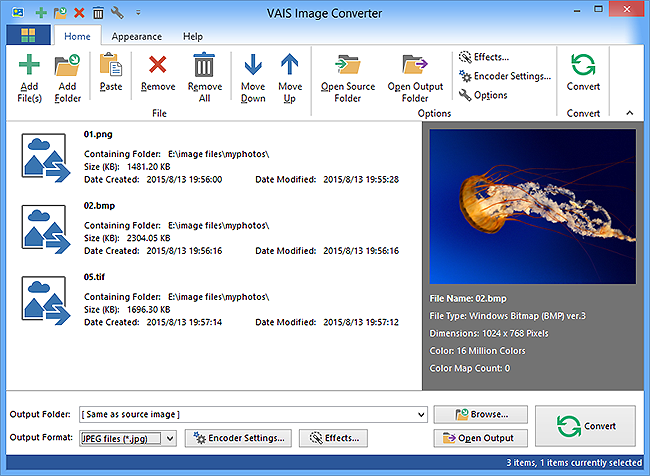Open quick access toolbar customize arrow
Viewport: 650px width, 476px height.
point(138,13)
